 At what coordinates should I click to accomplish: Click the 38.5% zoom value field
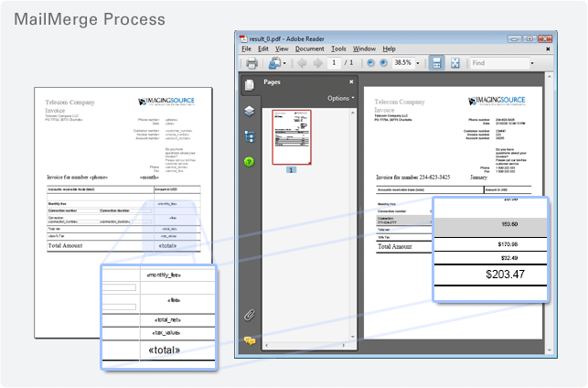(403, 62)
